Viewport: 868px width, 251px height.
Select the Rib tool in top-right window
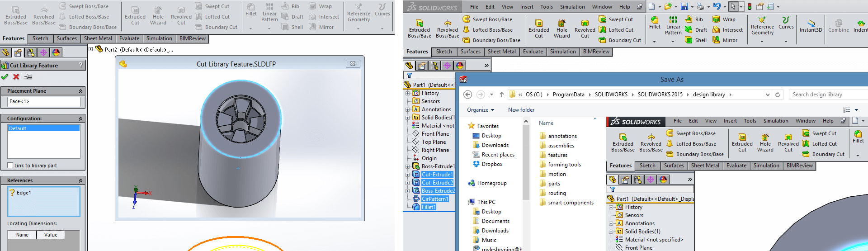[694, 19]
